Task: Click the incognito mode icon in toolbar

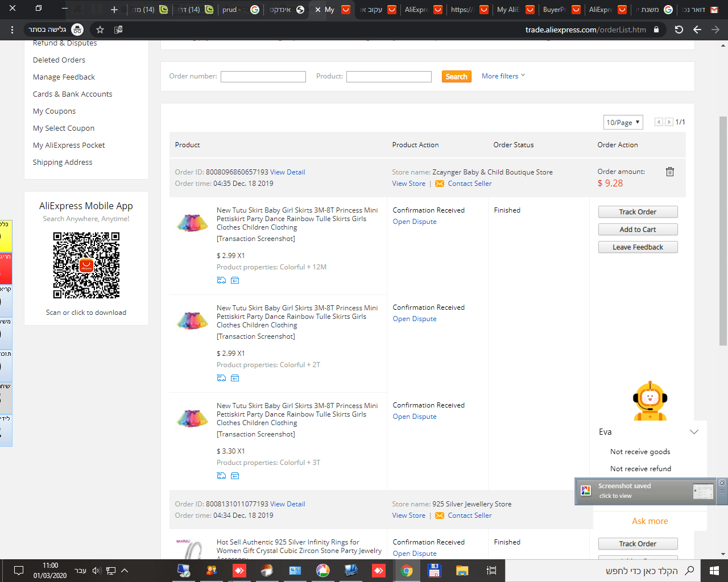Action: [x=77, y=30]
